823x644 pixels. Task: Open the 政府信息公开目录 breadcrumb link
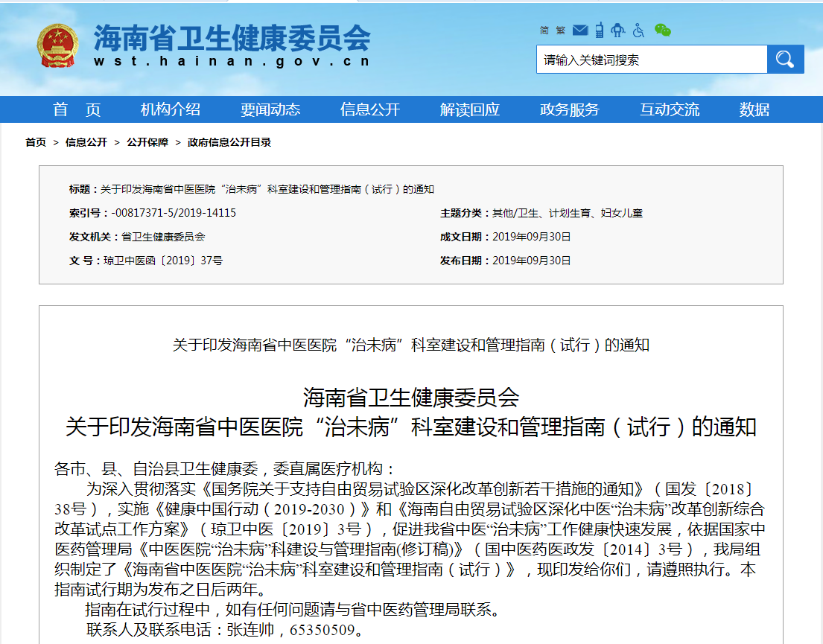[229, 142]
